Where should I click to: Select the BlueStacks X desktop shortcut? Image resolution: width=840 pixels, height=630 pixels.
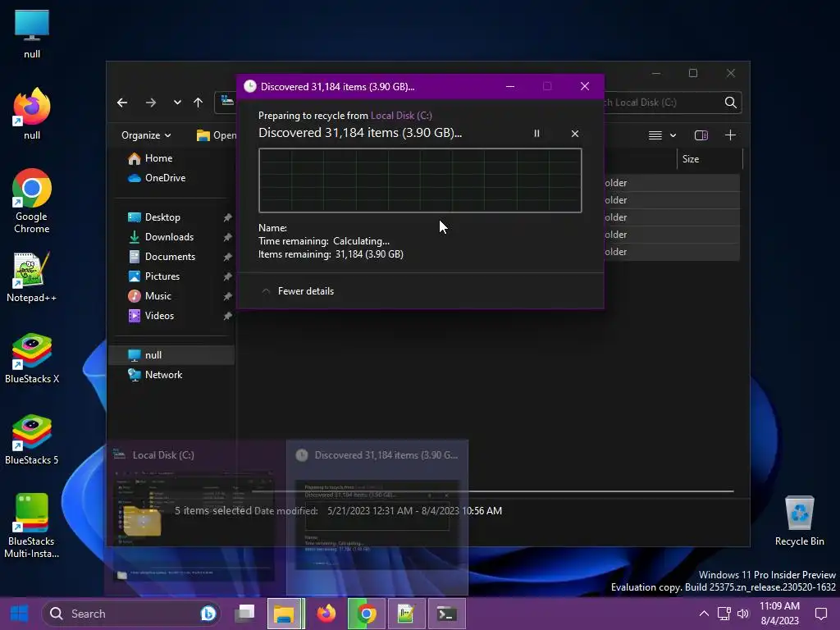pos(32,358)
